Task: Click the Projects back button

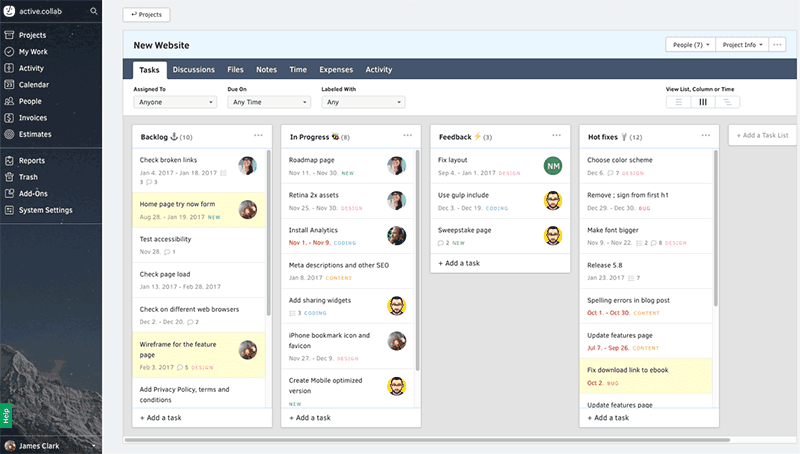Action: [147, 15]
